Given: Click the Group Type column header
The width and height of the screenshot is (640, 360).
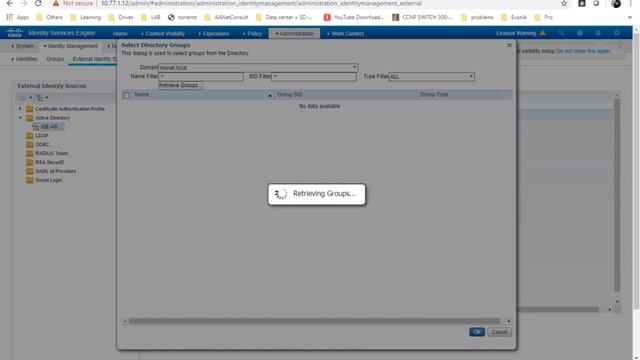Looking at the screenshot, I should click(x=434, y=95).
